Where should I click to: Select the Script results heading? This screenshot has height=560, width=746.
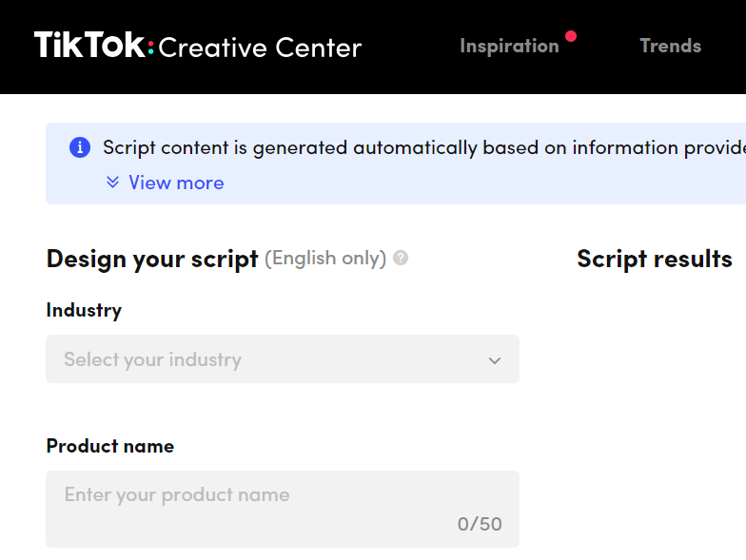655,259
